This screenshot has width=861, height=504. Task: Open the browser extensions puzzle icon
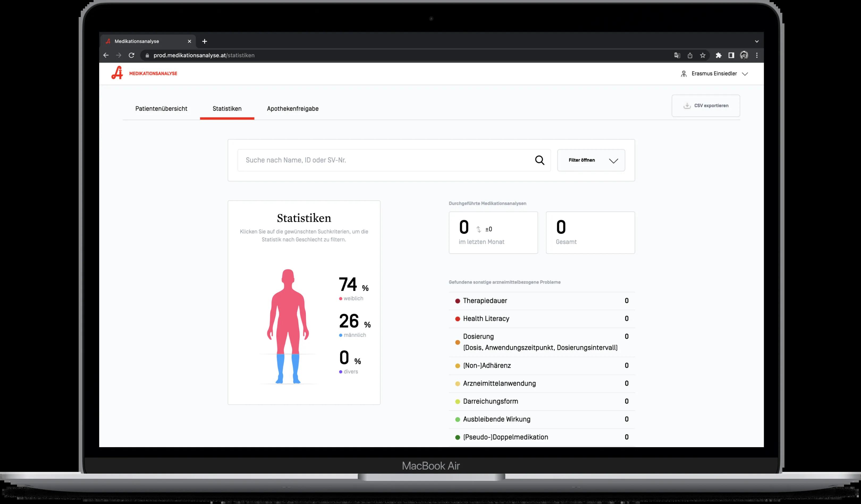click(x=719, y=55)
